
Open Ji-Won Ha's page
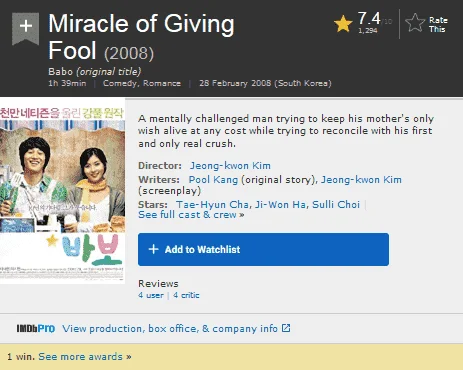(280, 204)
